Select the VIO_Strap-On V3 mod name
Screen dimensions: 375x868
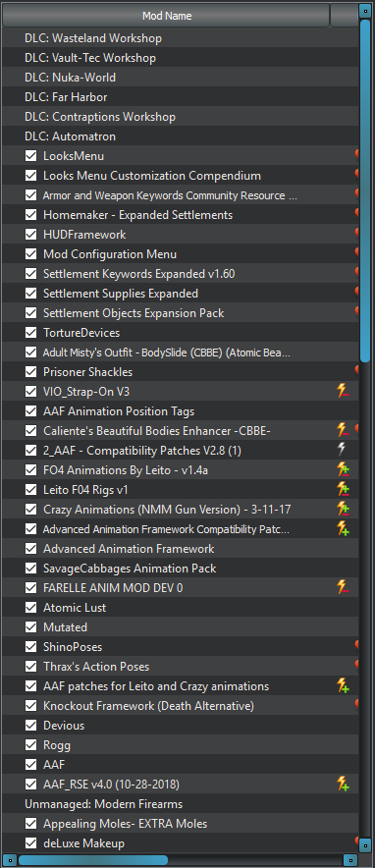(x=86, y=392)
